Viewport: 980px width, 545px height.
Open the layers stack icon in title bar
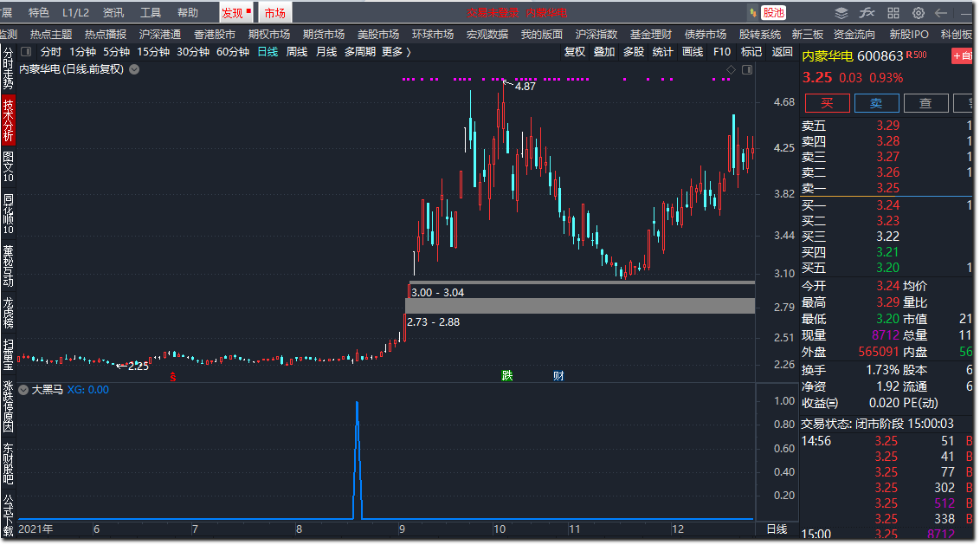coord(841,12)
